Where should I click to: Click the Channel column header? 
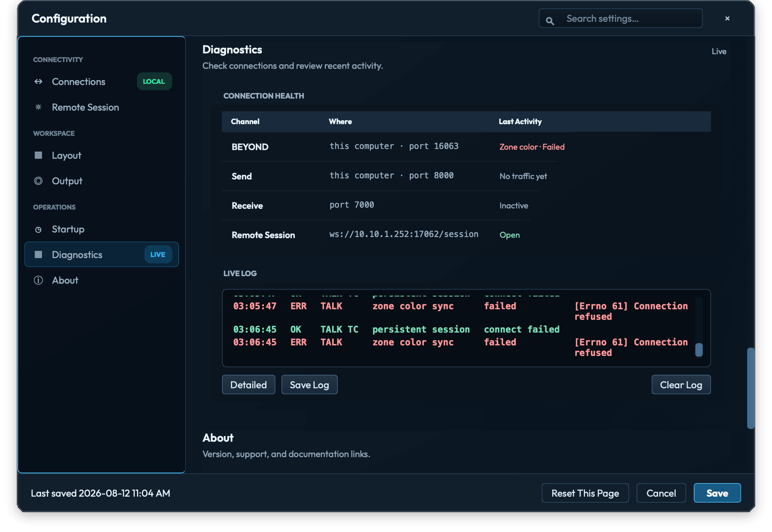(245, 121)
